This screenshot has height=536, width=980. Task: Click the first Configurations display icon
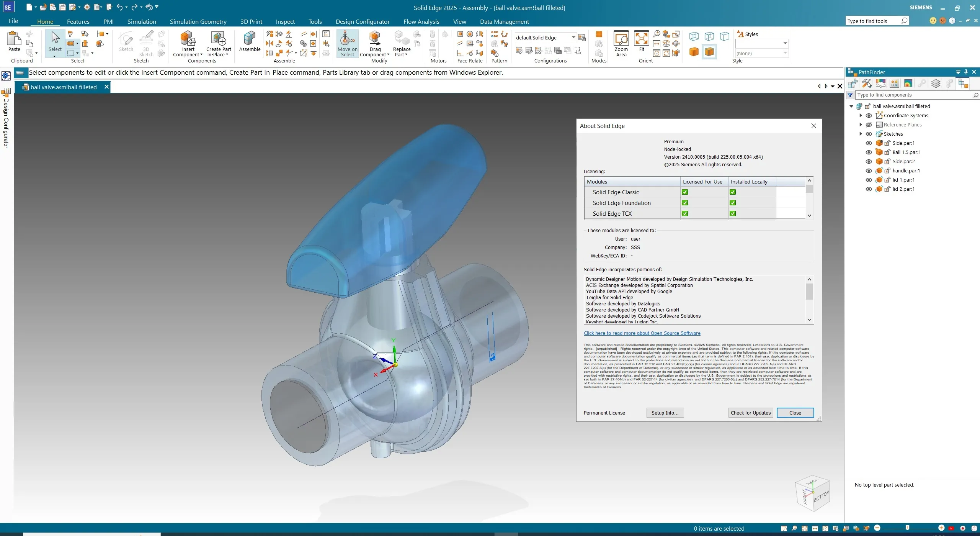(x=519, y=51)
